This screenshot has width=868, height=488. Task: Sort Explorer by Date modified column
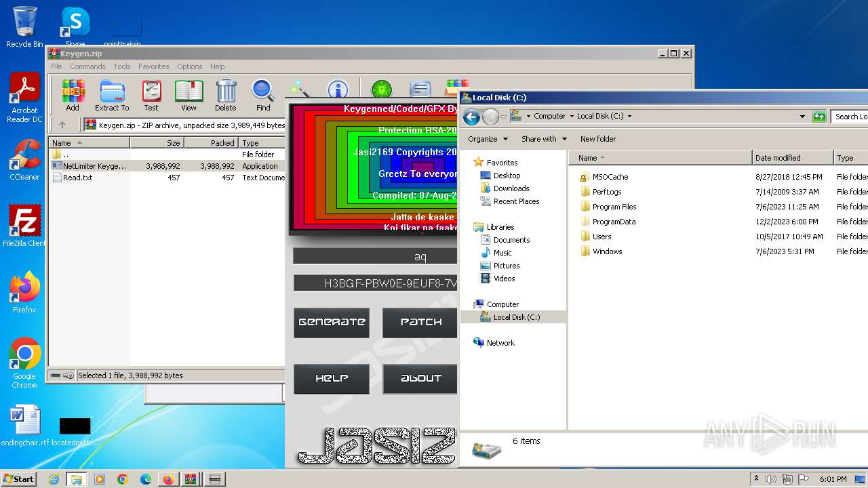click(792, 158)
